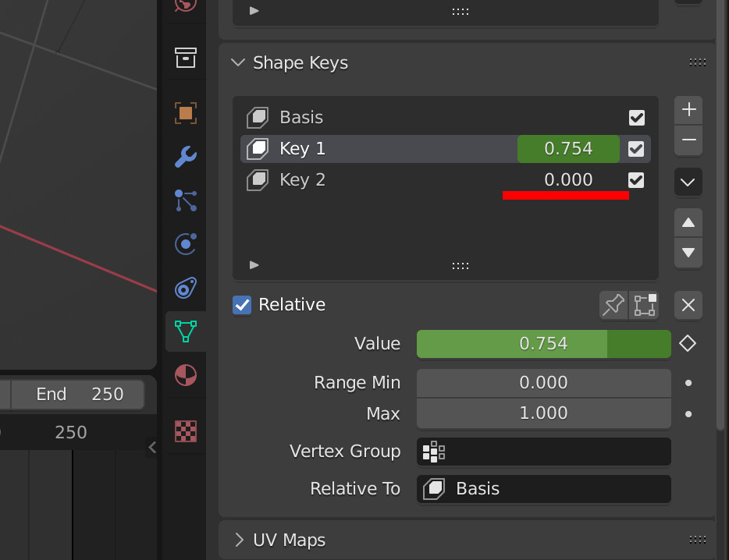Clear all shape keys with X button
Viewport: 729px width, 560px height.
coord(688,305)
